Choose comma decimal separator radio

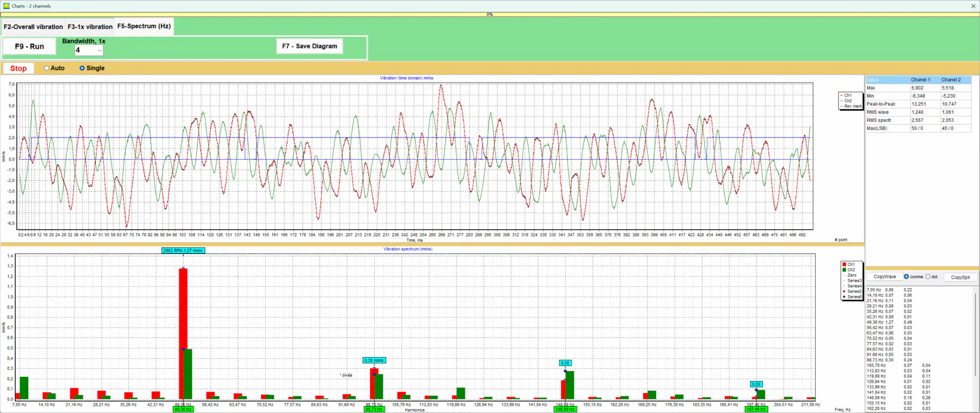tap(906, 277)
